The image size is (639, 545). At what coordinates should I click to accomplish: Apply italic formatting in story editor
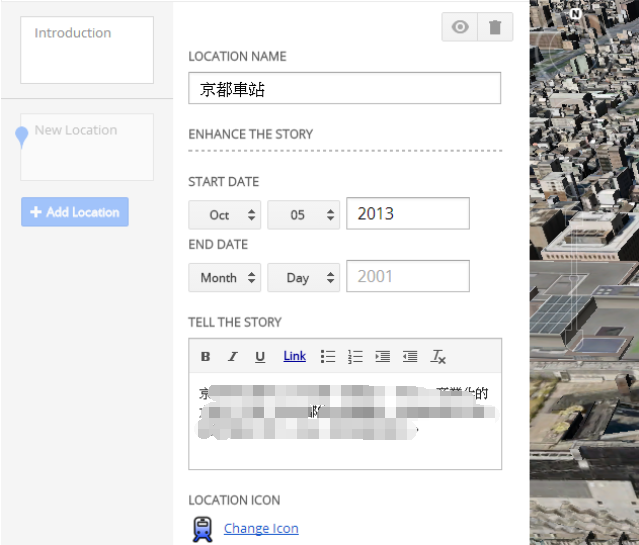pyautogui.click(x=232, y=356)
